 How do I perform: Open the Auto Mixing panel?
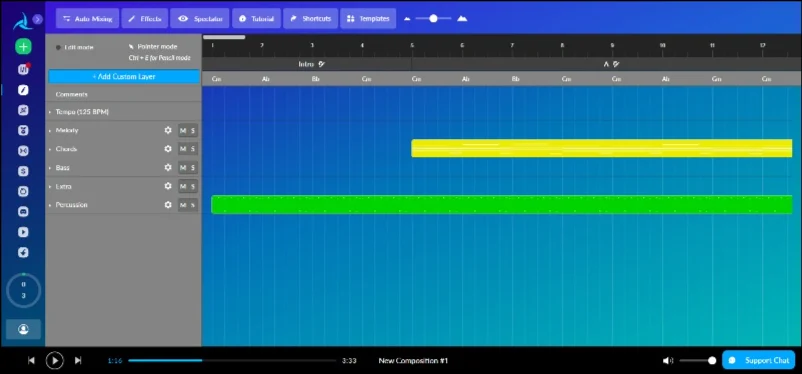87,18
